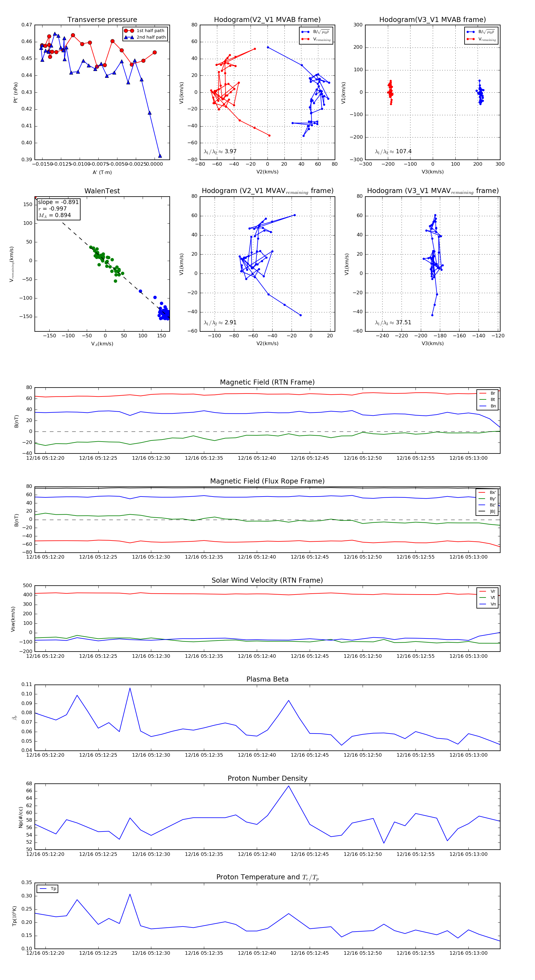Click the "Bz'" legend entry

(x=487, y=505)
